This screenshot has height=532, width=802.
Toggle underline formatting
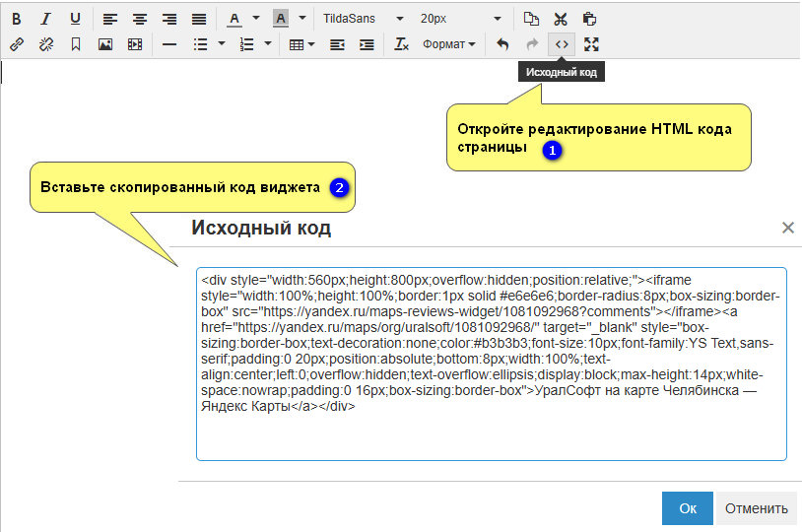pos(75,19)
